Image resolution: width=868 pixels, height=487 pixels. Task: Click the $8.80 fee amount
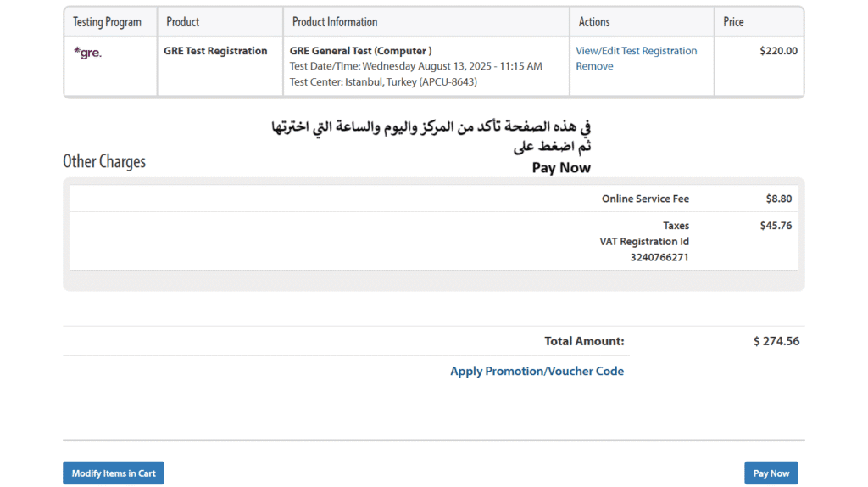click(x=779, y=199)
